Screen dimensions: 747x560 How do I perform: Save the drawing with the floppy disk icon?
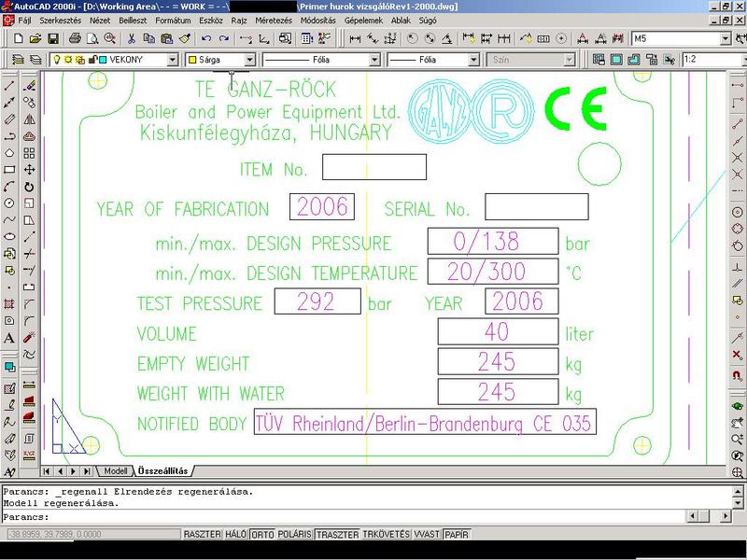point(53,38)
